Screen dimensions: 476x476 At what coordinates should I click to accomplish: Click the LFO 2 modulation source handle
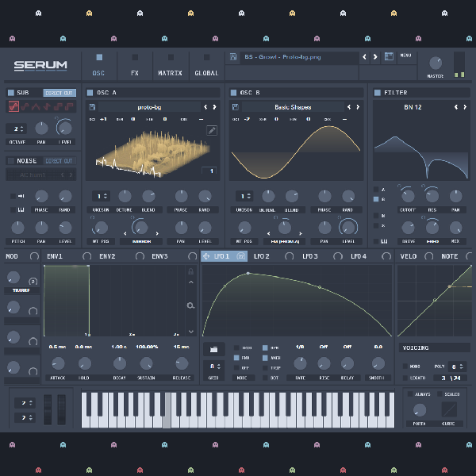click(289, 256)
